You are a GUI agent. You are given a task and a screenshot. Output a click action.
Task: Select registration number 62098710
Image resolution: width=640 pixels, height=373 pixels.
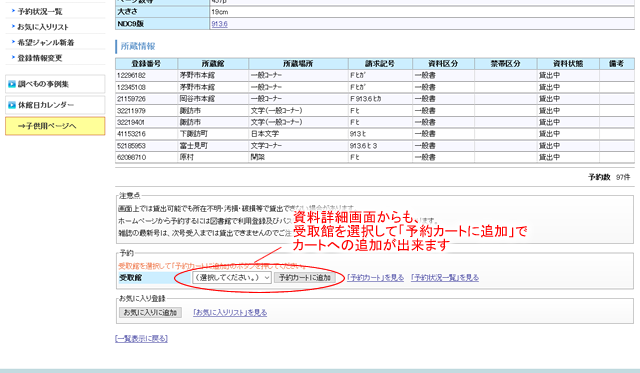131,157
